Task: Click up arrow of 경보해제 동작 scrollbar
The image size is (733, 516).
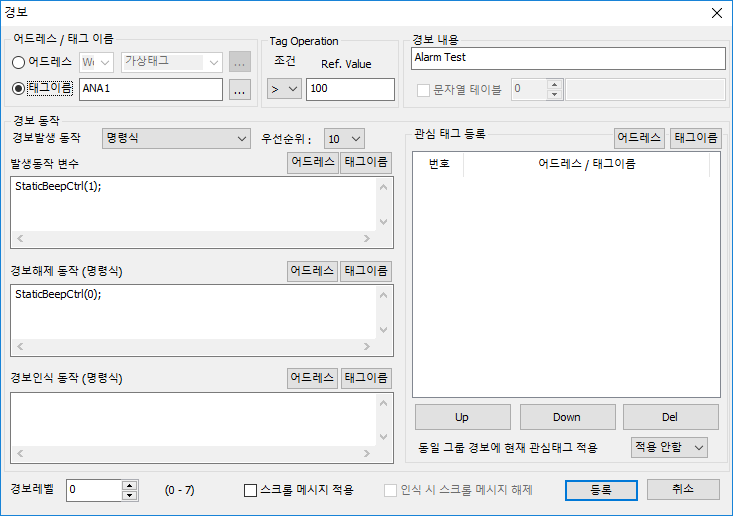Action: click(384, 295)
